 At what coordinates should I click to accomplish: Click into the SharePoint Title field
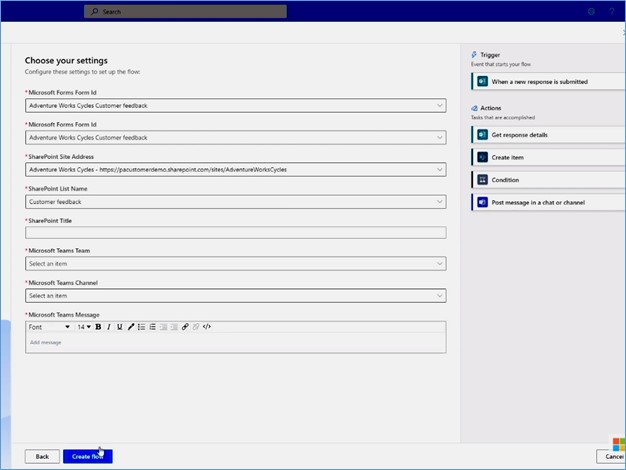pos(236,233)
